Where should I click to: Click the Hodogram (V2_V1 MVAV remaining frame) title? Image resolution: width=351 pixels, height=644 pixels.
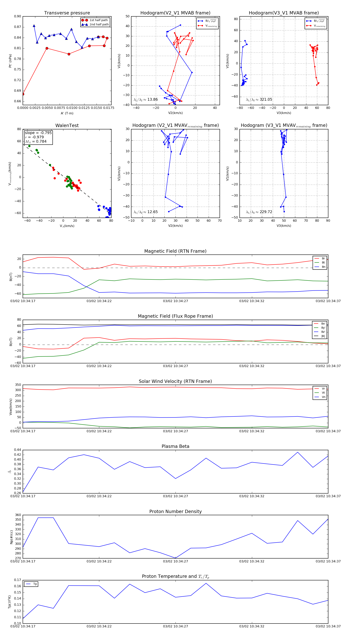[x=175, y=125]
